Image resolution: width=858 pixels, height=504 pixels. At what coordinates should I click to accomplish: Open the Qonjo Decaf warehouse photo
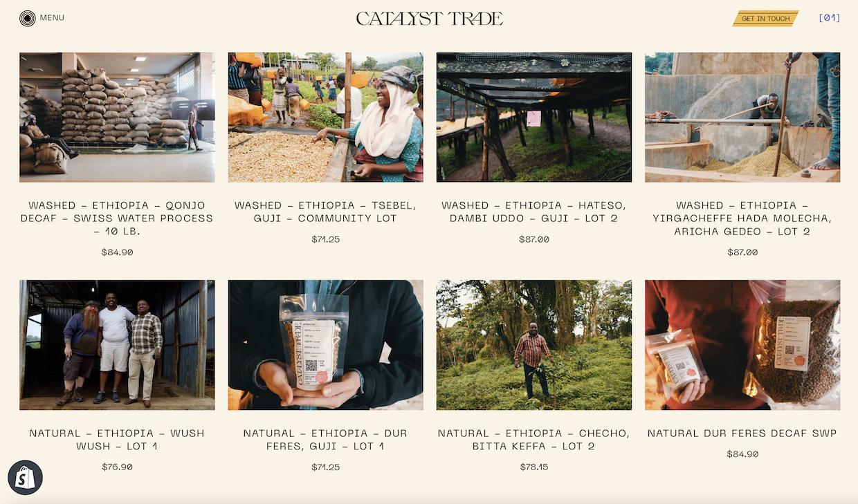coord(117,117)
